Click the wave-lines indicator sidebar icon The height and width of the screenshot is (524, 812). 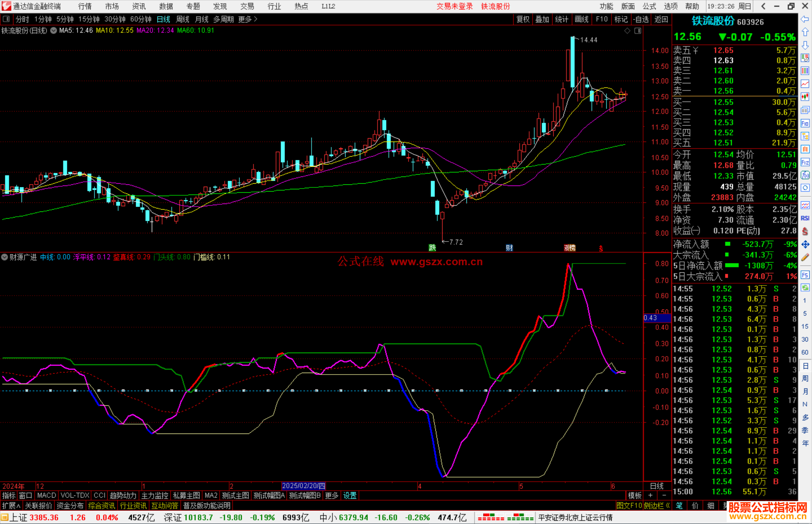(805, 205)
